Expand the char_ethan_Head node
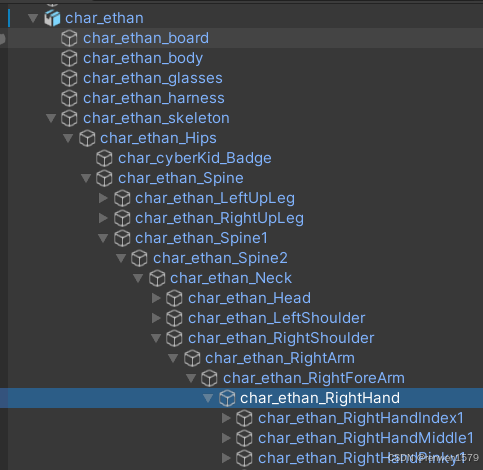Image resolution: width=483 pixels, height=470 pixels. (x=156, y=298)
